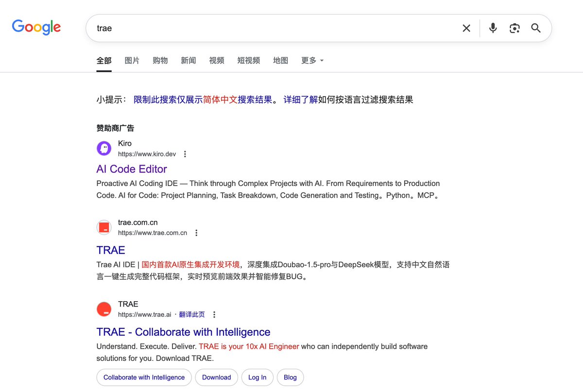Clear the search query with the X icon
The image size is (583, 392).
point(466,28)
